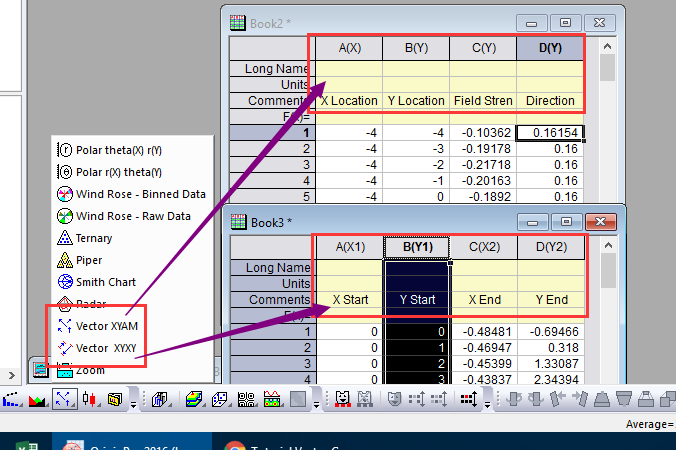This screenshot has height=450, width=676.
Task: Expand the left panel chevron arrow
Action: (x=12, y=375)
